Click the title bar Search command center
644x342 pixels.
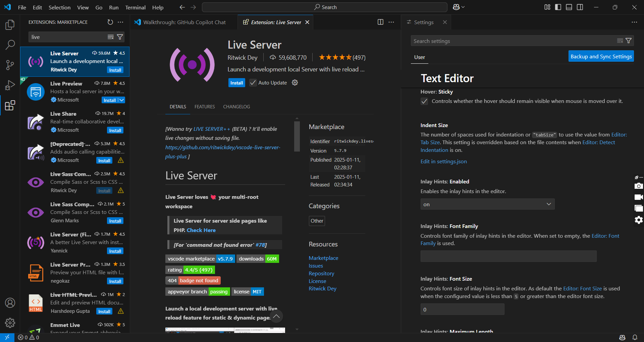click(325, 7)
